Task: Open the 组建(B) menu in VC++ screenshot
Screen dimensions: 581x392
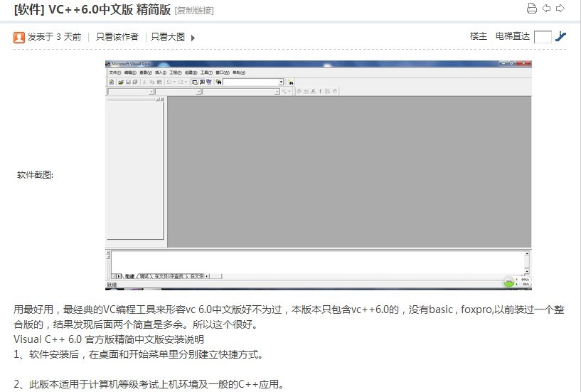Action: [x=191, y=73]
